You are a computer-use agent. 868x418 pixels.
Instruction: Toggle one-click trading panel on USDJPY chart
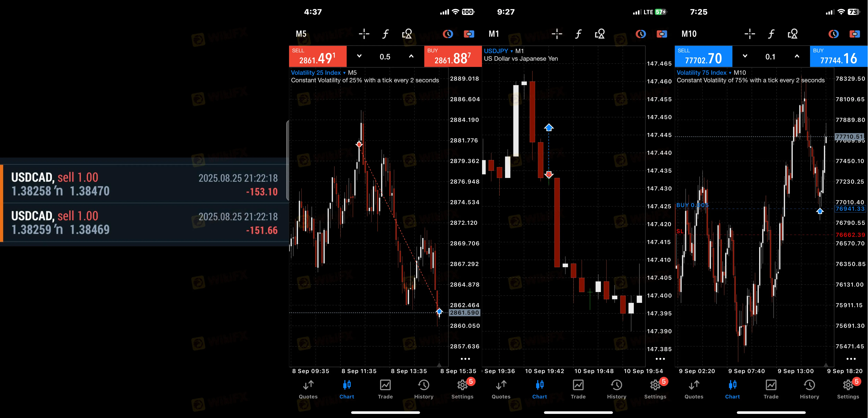pos(662,34)
